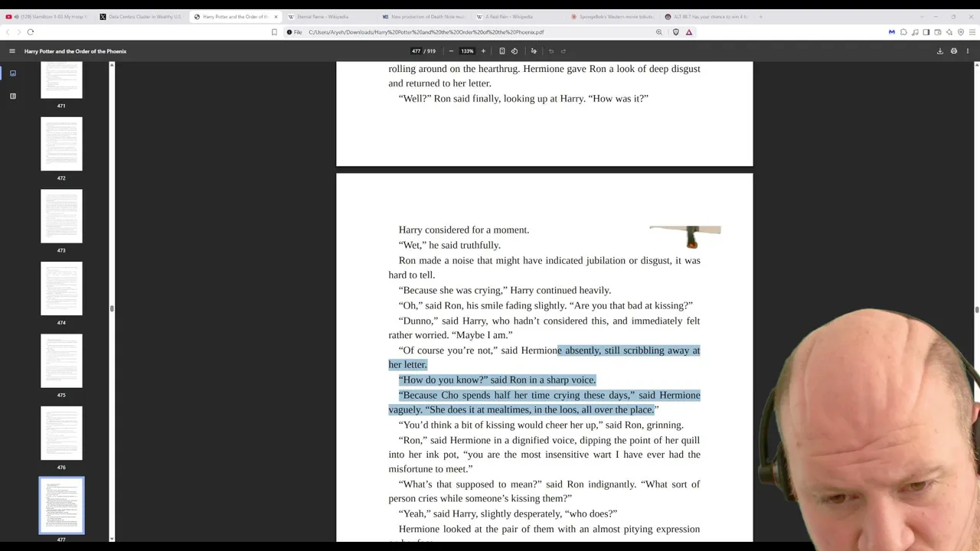The height and width of the screenshot is (551, 980).
Task: Switch to Eternal flame Wikipedia tab
Action: pos(329,17)
